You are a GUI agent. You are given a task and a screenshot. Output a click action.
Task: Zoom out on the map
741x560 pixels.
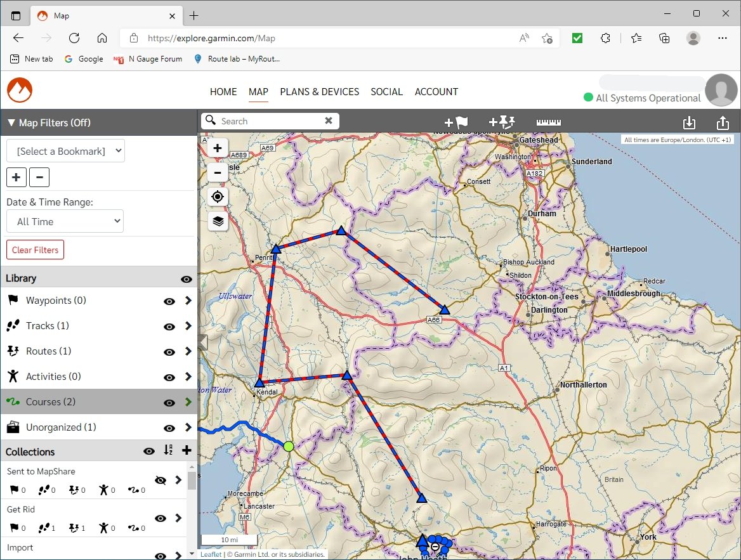tap(218, 172)
